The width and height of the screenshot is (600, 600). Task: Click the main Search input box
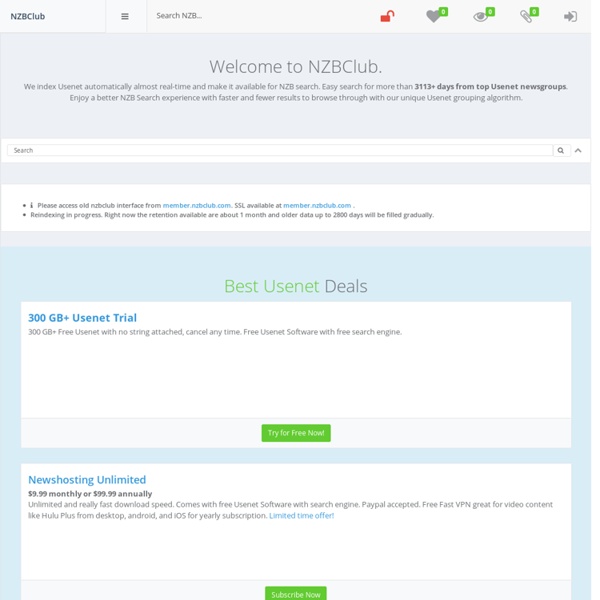[280, 150]
